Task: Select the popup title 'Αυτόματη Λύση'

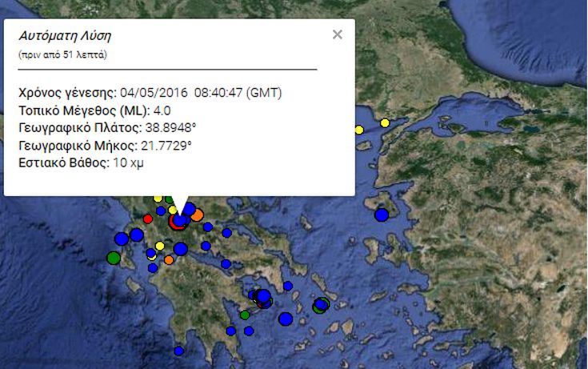Action: (65, 36)
